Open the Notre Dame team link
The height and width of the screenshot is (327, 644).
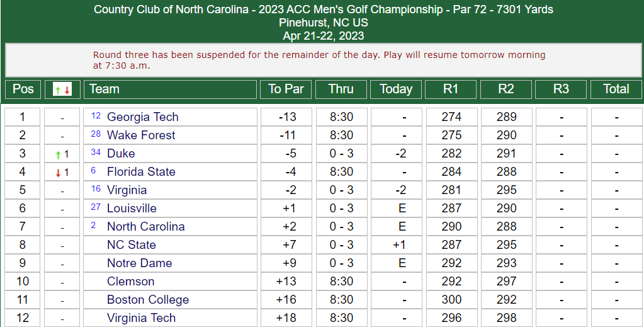click(139, 263)
